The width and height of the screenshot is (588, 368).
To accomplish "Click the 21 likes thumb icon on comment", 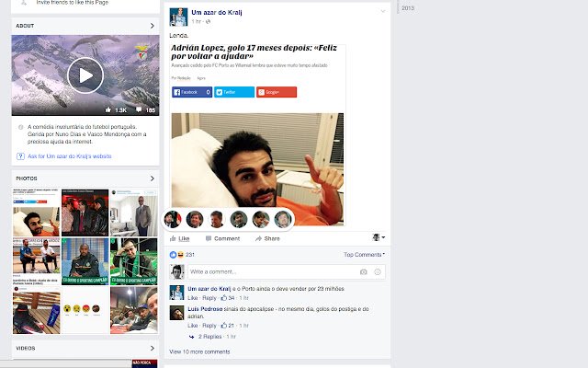I will (x=224, y=326).
